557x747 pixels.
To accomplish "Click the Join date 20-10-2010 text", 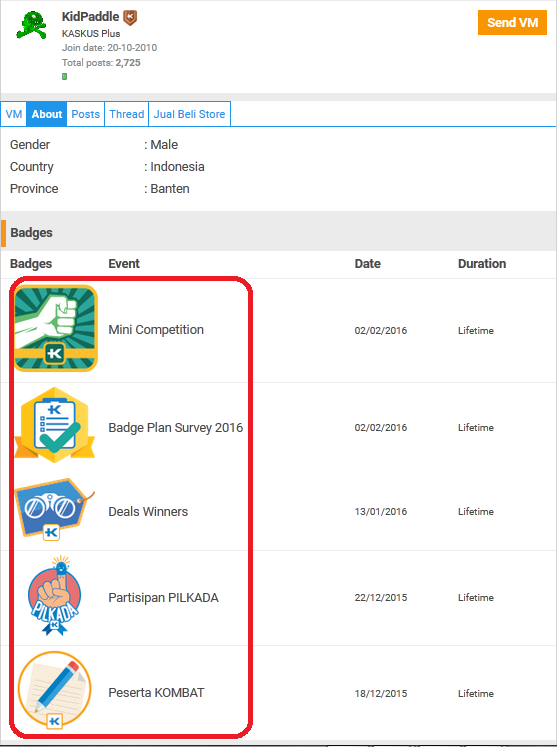I will coord(109,48).
